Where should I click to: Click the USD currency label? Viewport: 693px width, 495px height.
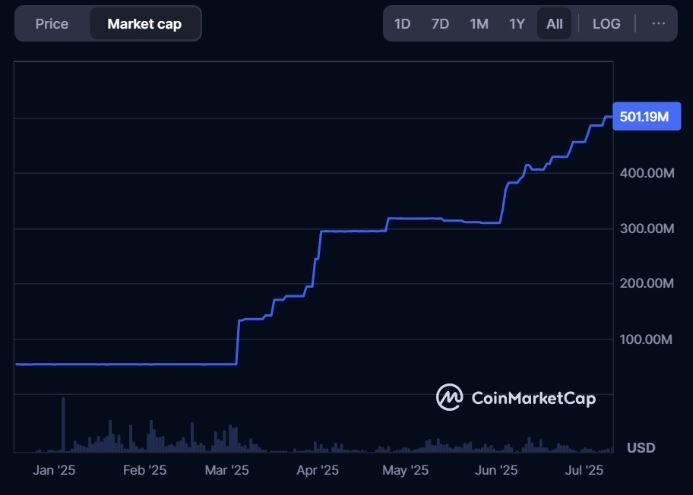coord(640,447)
